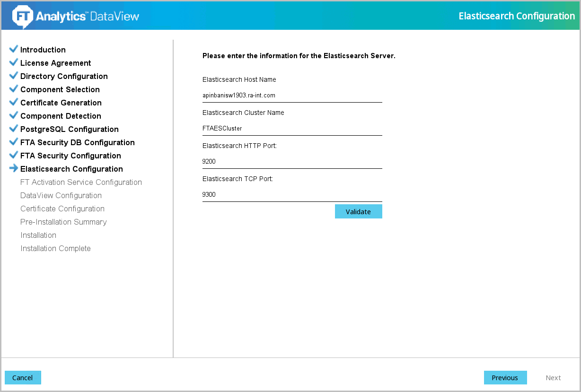Click the checkmark beside PostgreSQL Configuration
The width and height of the screenshot is (581, 392).
13,129
